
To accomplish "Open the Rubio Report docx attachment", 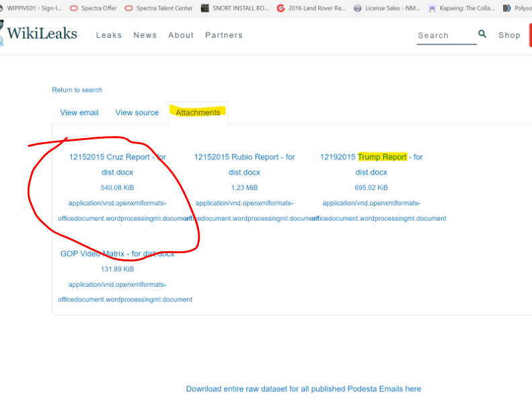I will [x=244, y=164].
